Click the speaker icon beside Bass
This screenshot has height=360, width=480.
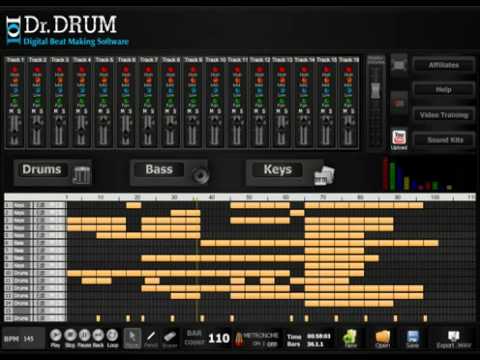click(200, 175)
